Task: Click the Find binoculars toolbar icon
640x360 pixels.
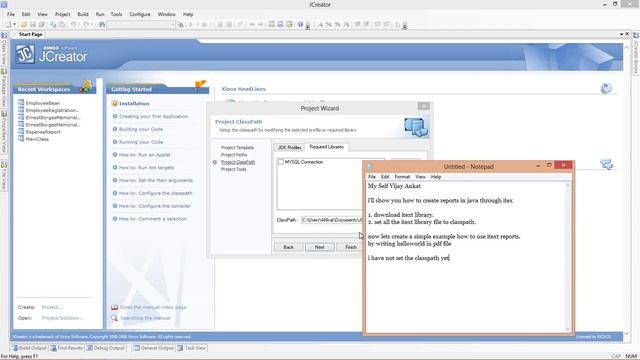Action: [102, 24]
